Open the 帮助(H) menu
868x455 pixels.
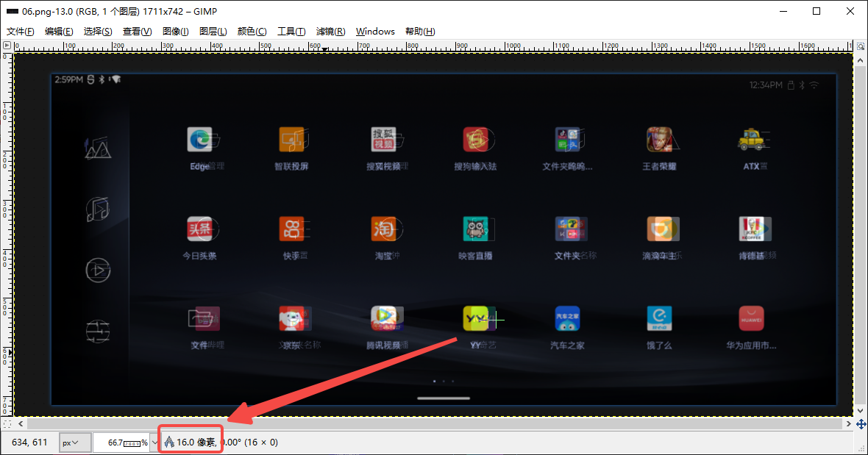420,32
